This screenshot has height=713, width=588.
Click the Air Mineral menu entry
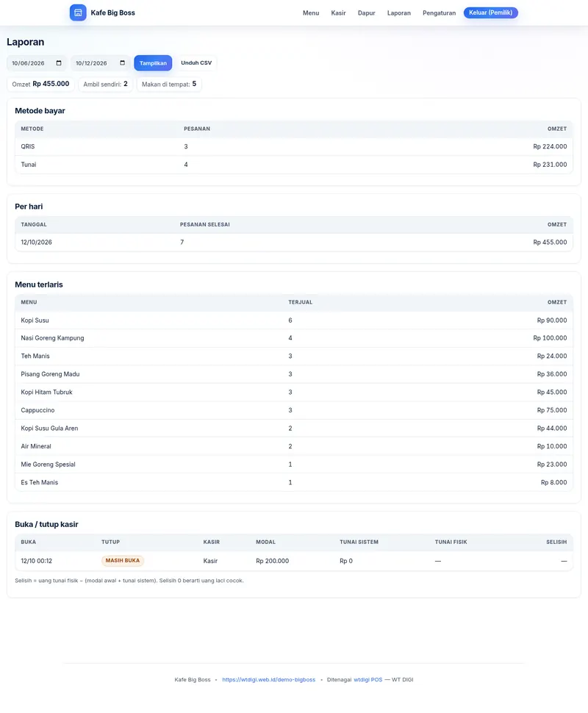[36, 446]
